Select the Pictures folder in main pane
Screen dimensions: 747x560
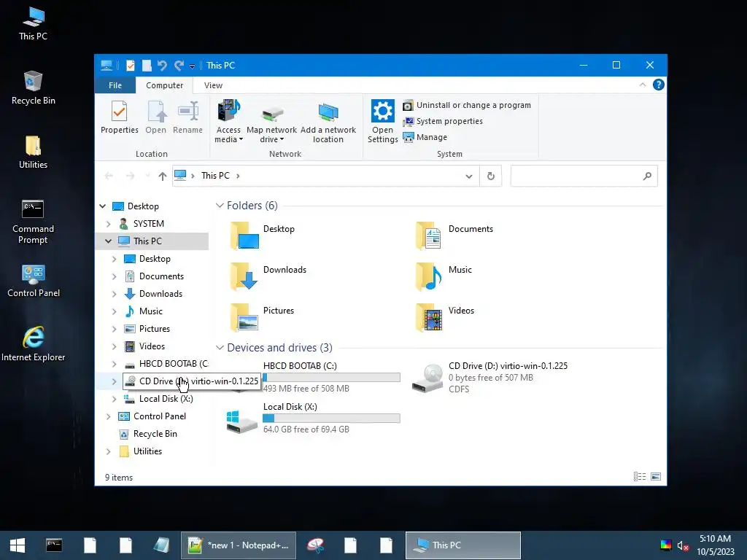click(x=262, y=318)
